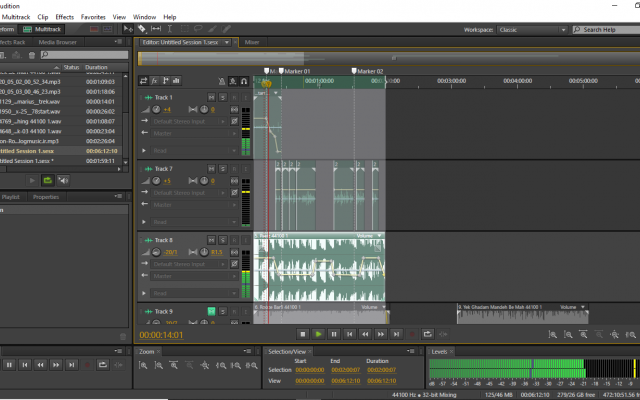Rewind in the main transport
This screenshot has height=400, width=640.
365,334
